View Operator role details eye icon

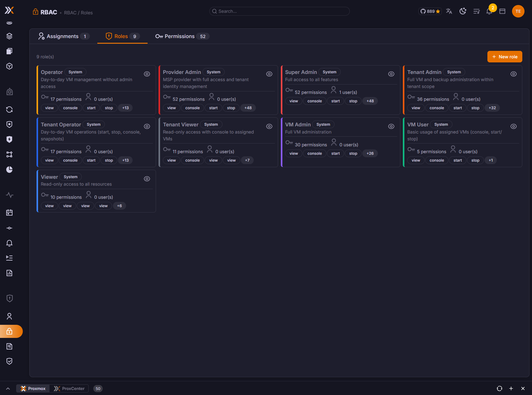(147, 74)
